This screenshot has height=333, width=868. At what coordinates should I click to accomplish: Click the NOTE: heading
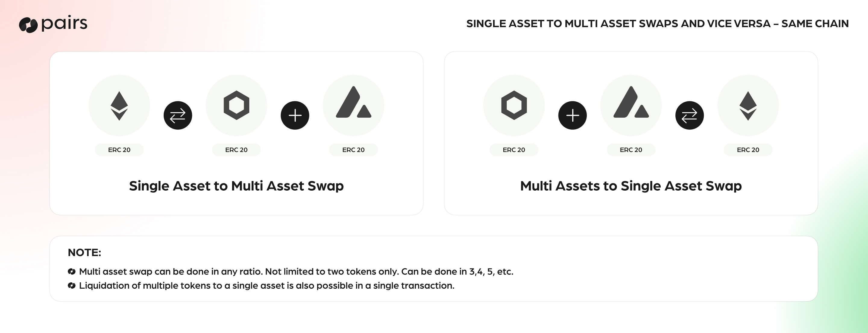[x=84, y=252]
